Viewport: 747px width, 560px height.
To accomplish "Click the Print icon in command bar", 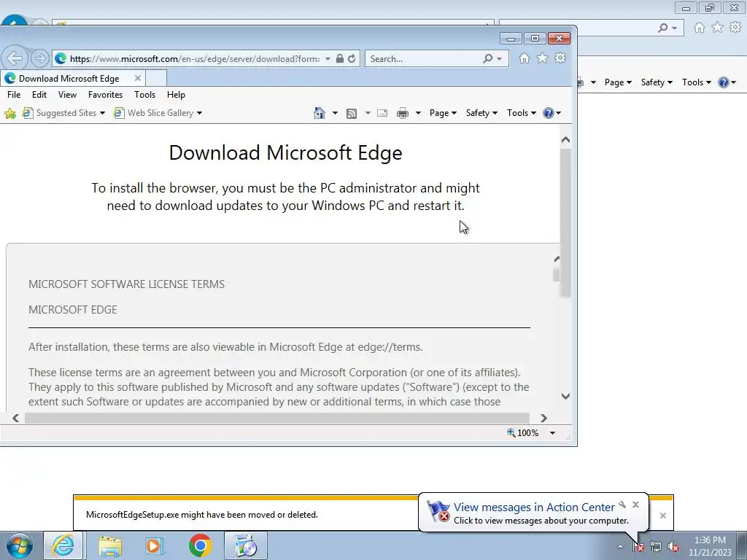I will [x=403, y=113].
